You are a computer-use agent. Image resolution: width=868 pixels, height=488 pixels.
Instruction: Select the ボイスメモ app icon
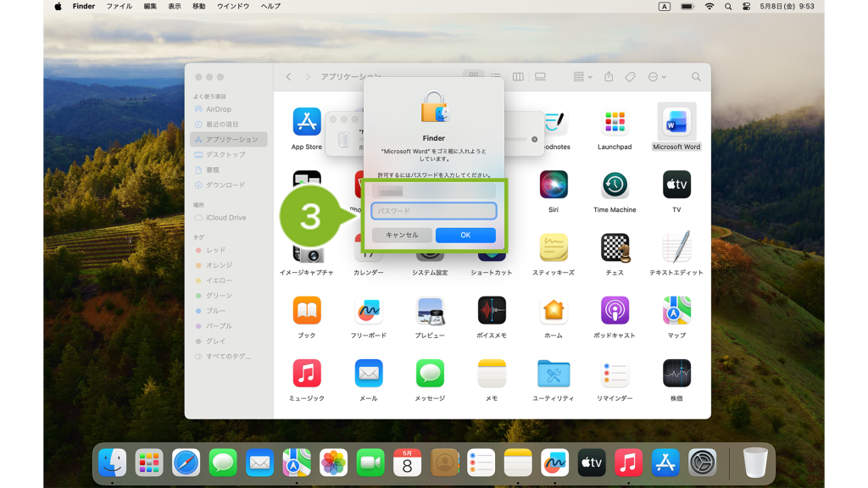click(x=492, y=310)
